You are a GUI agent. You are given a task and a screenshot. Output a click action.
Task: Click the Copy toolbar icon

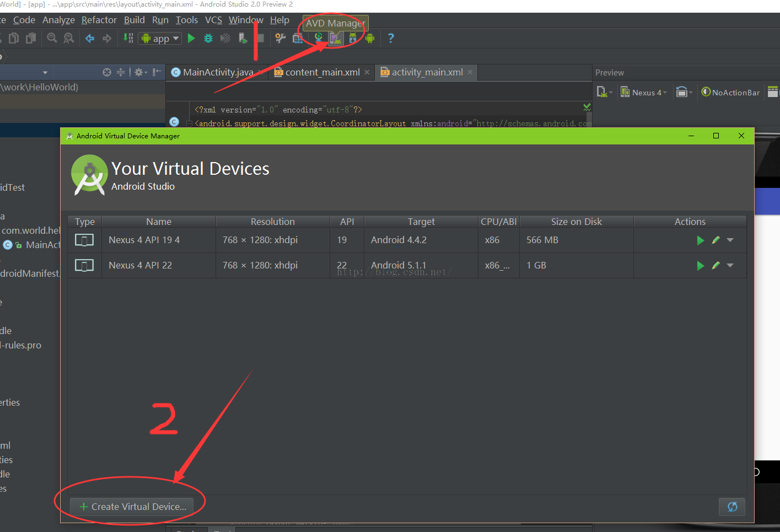14,38
